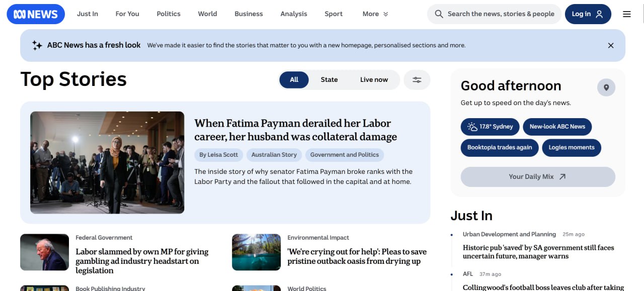Screen dimensions: 644x291
Task: Click the Australian Story tag
Action: [274, 155]
